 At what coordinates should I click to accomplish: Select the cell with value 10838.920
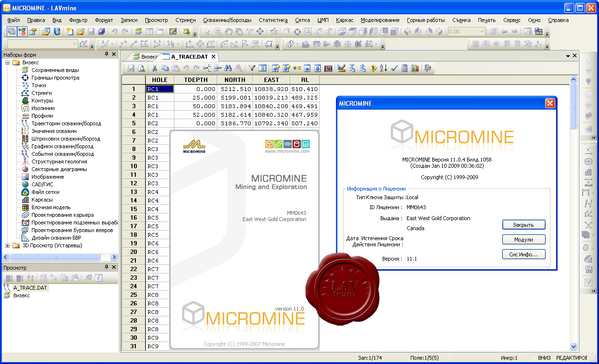pyautogui.click(x=271, y=89)
